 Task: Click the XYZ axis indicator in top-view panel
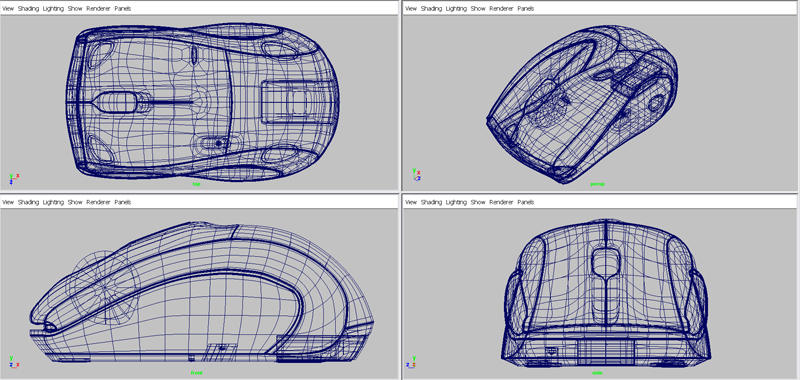[14, 179]
